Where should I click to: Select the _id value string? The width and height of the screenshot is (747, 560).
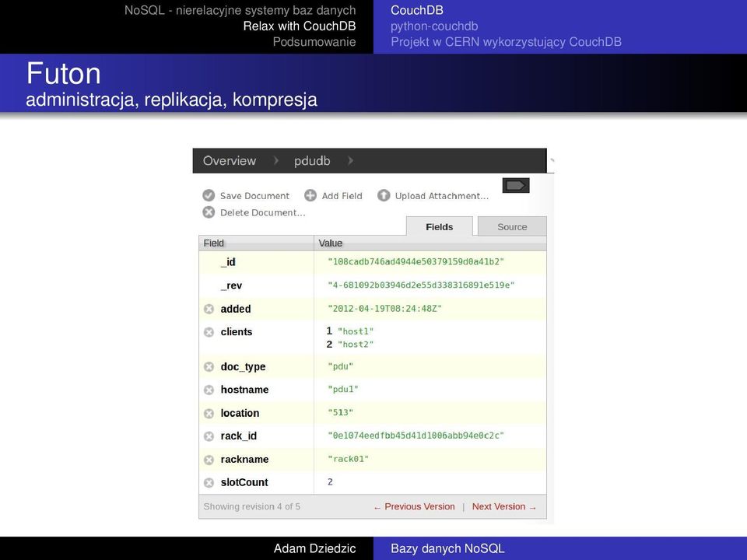click(x=416, y=261)
